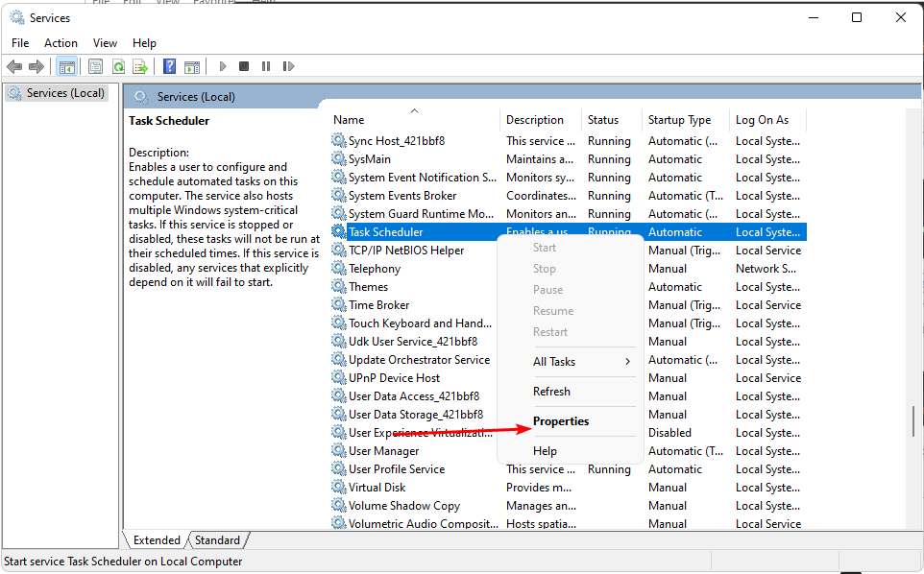Switch to the Standard tab
This screenshot has height=574, width=924.
pyautogui.click(x=217, y=540)
